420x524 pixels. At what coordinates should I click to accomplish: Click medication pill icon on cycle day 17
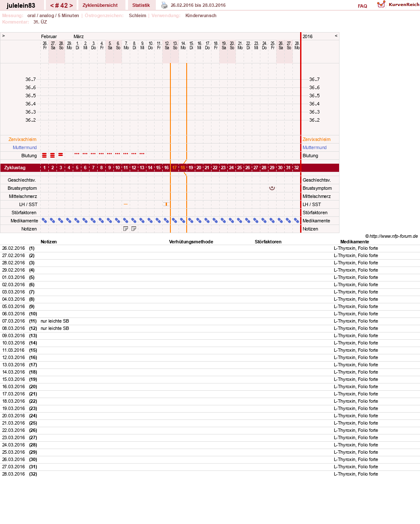coord(174,221)
